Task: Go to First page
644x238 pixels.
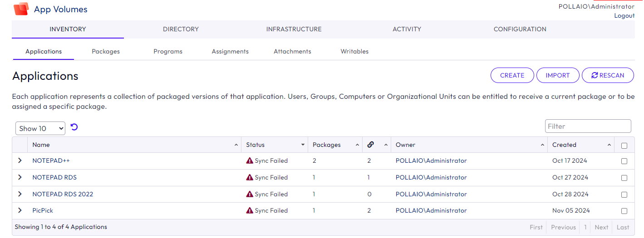Action: [x=536, y=227]
